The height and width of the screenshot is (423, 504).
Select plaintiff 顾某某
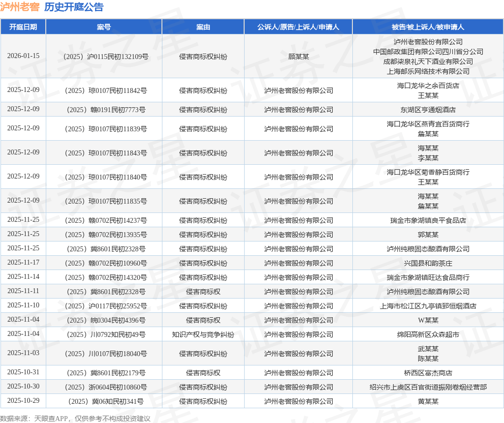click(299, 57)
